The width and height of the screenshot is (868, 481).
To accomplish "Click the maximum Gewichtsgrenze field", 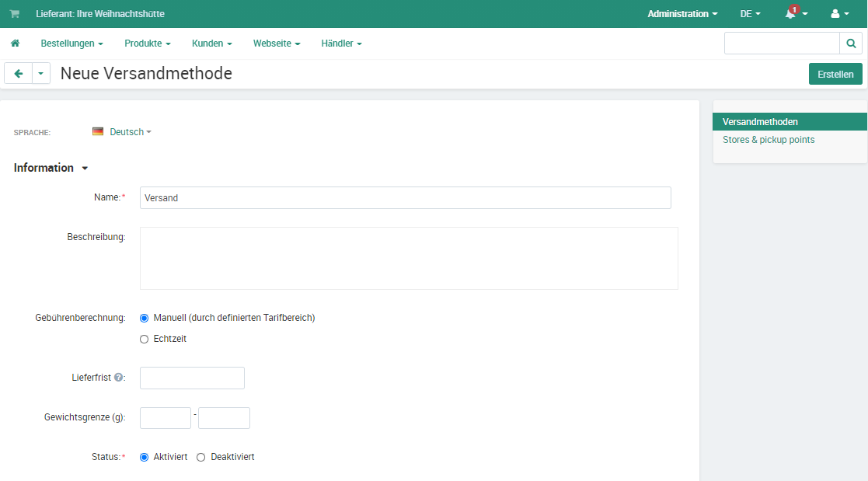I will pyautogui.click(x=224, y=418).
